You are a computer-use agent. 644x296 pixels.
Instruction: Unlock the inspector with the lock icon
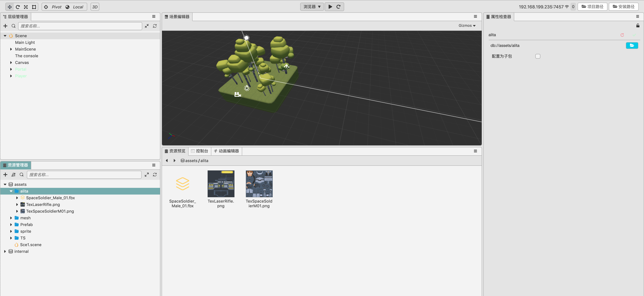pyautogui.click(x=638, y=25)
